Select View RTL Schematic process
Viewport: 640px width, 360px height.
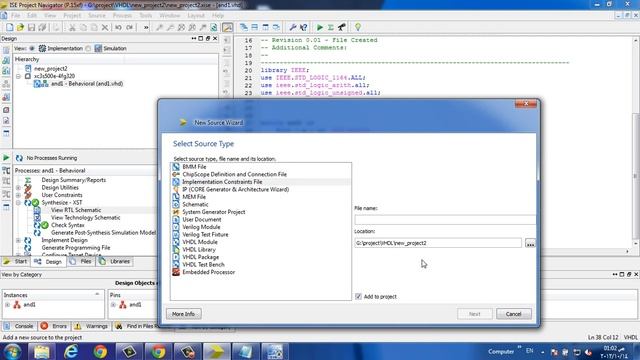pos(76,210)
